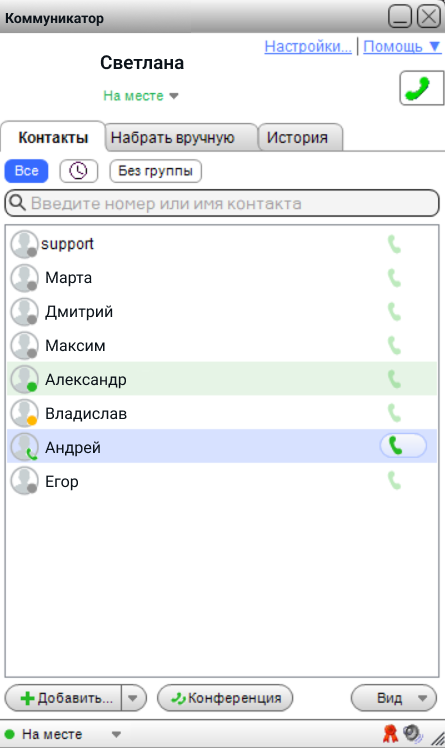Call Александр using his phone icon
445x748 pixels.
(x=394, y=380)
